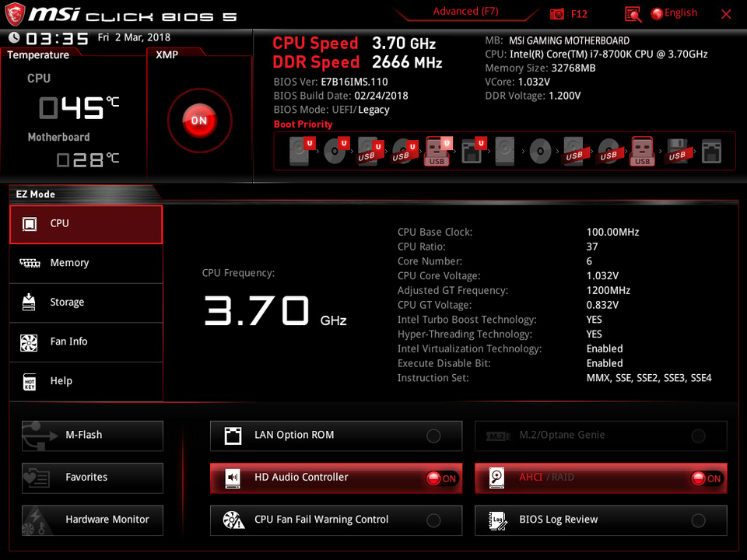Enable CPU Fan Fail Warning Control
This screenshot has width=747, height=560.
(433, 520)
